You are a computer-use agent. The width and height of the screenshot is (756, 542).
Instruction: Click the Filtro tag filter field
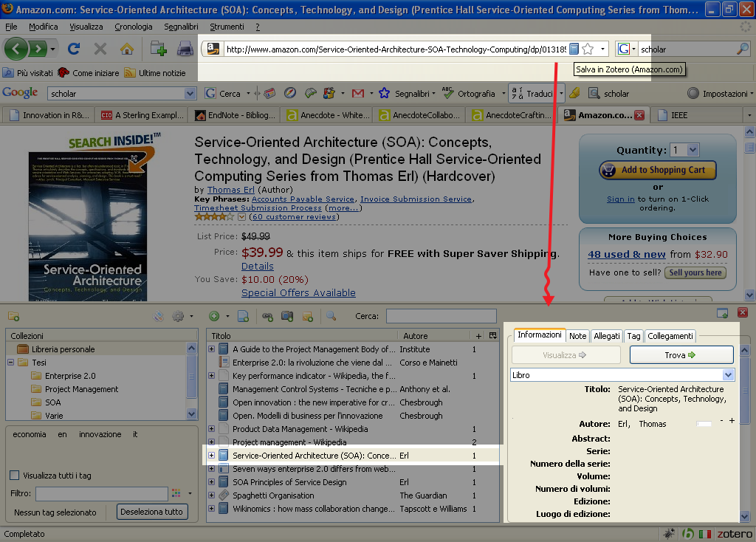point(102,493)
